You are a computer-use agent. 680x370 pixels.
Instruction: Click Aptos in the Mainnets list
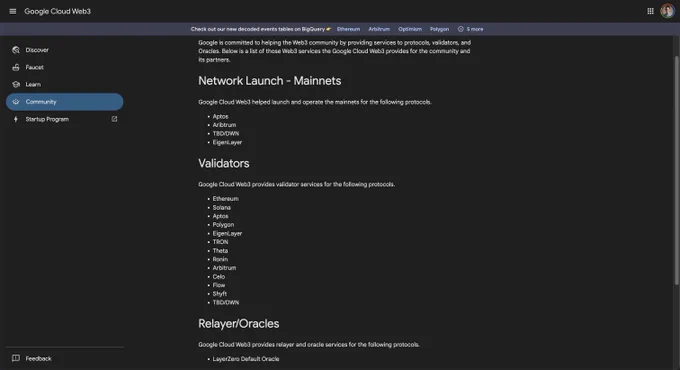click(x=220, y=116)
